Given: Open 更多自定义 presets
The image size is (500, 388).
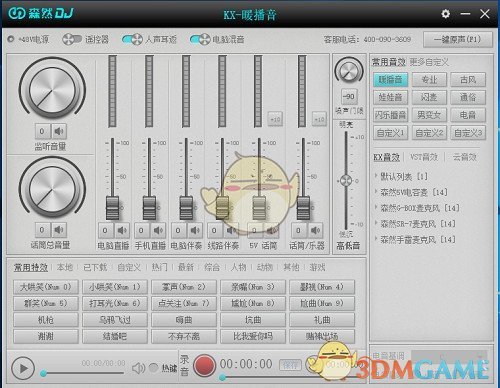Looking at the screenshot, I should pos(429,62).
